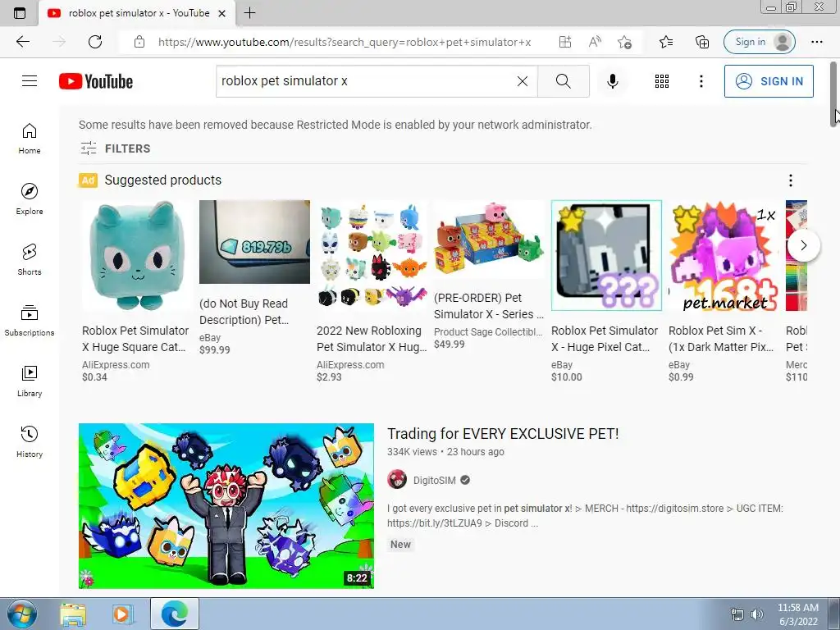
Task: Open Windows Media Player from taskbar
Action: coord(122,614)
